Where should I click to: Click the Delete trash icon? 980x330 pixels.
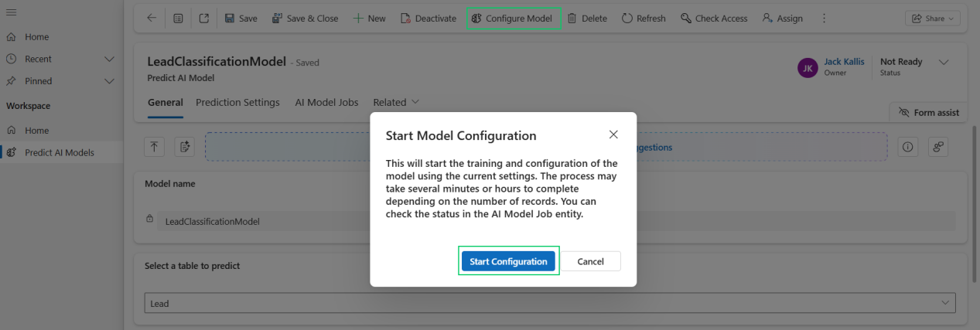tap(572, 19)
